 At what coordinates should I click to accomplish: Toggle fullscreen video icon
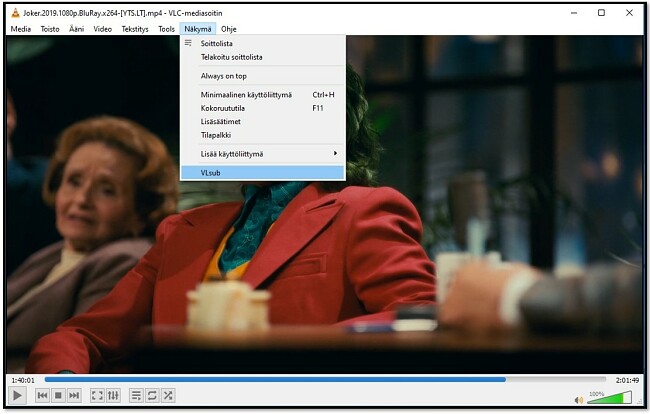[x=97, y=395]
